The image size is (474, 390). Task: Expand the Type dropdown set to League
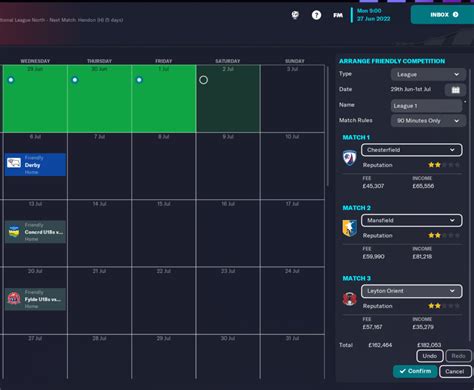(x=428, y=74)
